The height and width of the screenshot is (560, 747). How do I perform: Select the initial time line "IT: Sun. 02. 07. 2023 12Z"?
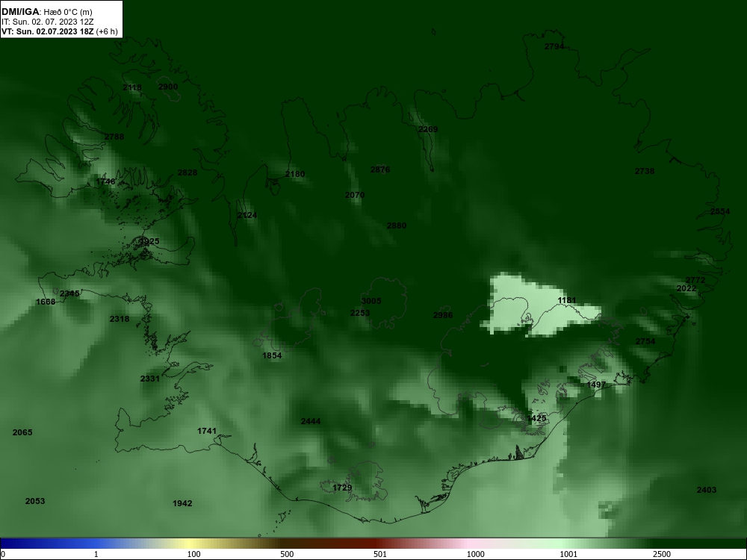pos(48,22)
